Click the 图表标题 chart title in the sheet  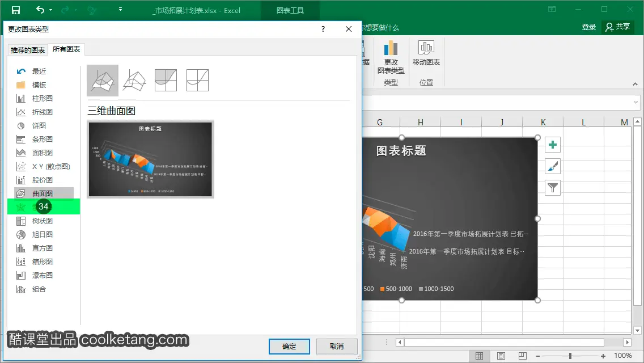[x=401, y=150]
